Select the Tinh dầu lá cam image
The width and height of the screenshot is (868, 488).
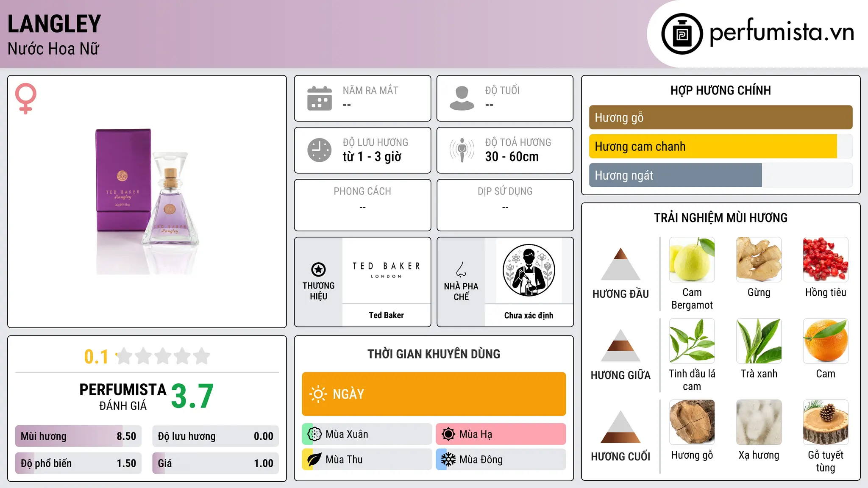pyautogui.click(x=692, y=341)
